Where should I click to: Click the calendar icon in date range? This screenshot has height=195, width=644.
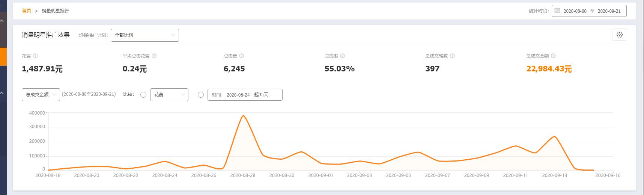(557, 11)
